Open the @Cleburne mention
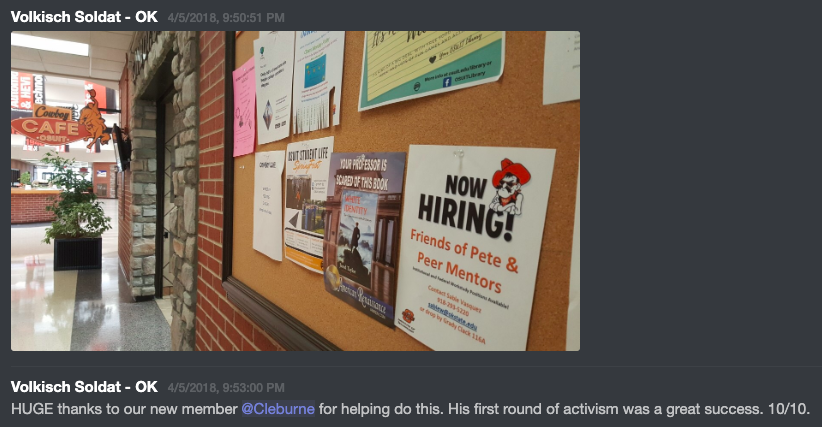The height and width of the screenshot is (427, 822). point(278,409)
